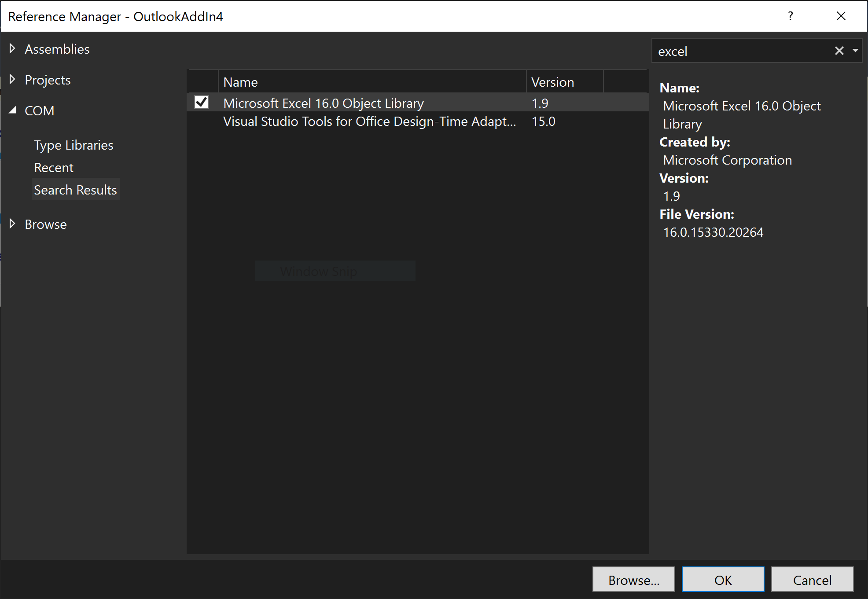868x599 pixels.
Task: Clear the excel search text
Action: 839,51
